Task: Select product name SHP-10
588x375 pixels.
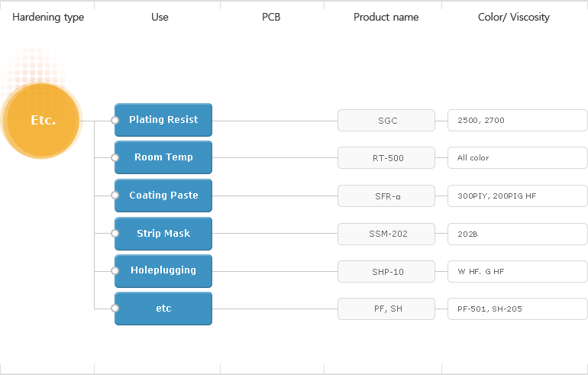Action: [x=386, y=271]
